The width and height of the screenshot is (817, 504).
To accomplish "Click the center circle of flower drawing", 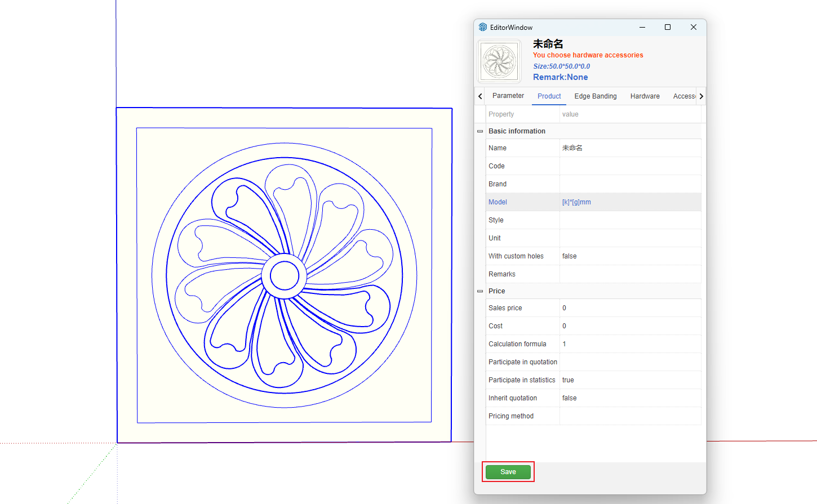I will (284, 276).
